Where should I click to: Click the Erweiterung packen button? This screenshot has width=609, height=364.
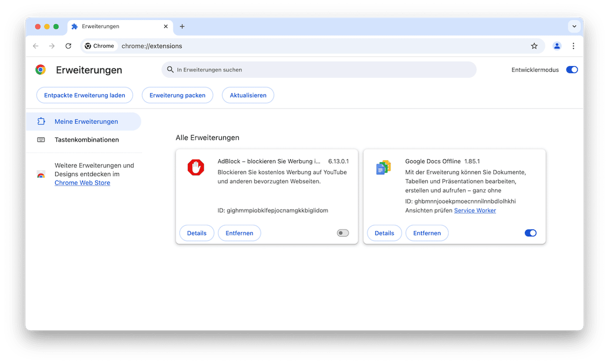pos(177,95)
